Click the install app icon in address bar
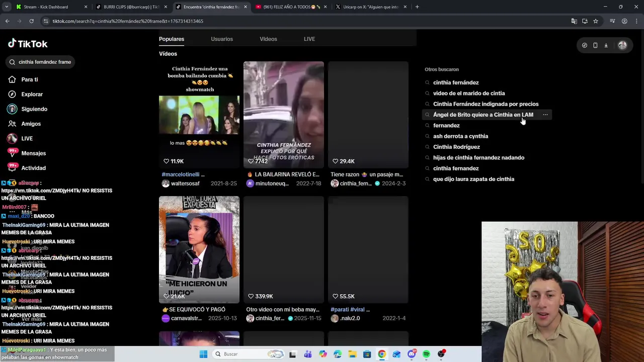 pos(585,21)
